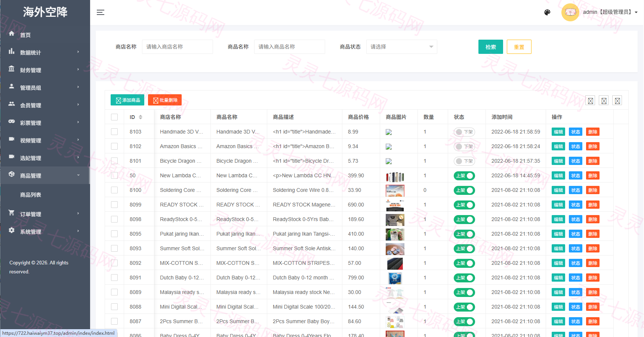
Task: Expand the 会员管理 sidebar menu
Action: tap(45, 105)
